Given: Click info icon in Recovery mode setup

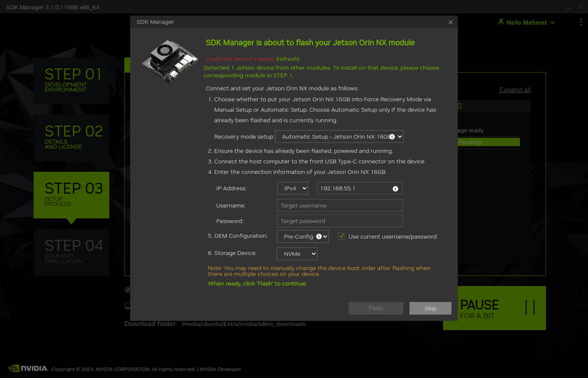Looking at the screenshot, I should [392, 137].
